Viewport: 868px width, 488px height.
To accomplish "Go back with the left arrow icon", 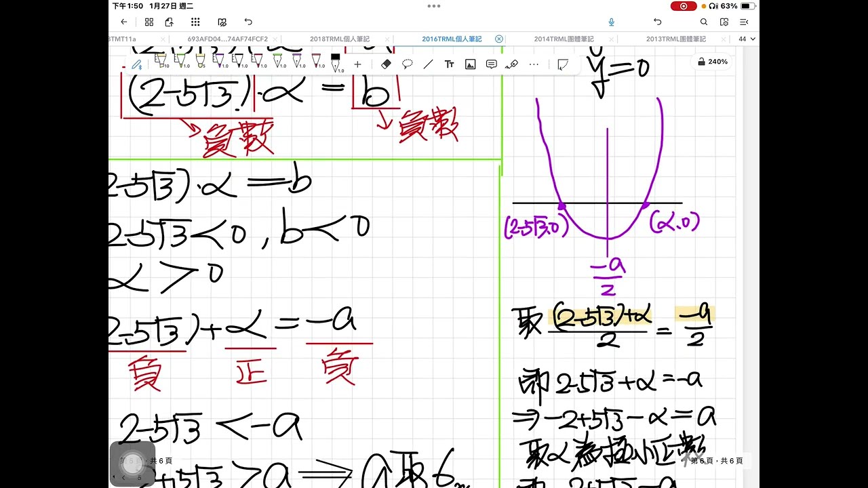I will [123, 22].
